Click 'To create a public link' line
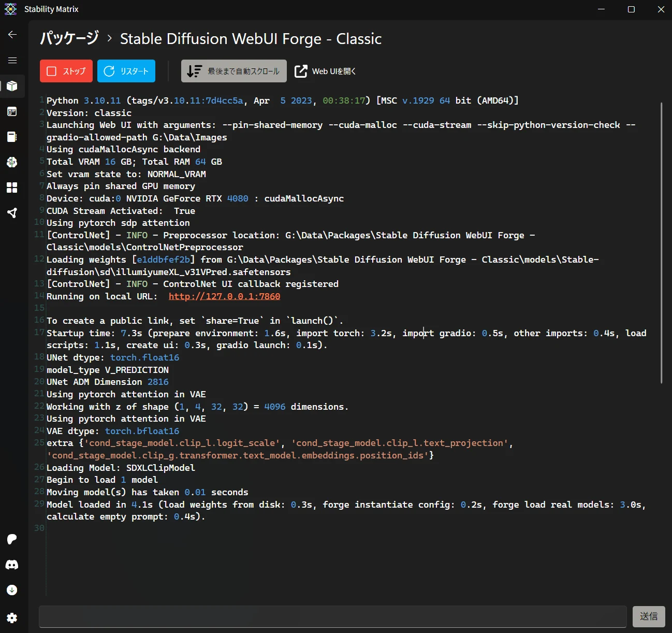The image size is (672, 633). (195, 321)
